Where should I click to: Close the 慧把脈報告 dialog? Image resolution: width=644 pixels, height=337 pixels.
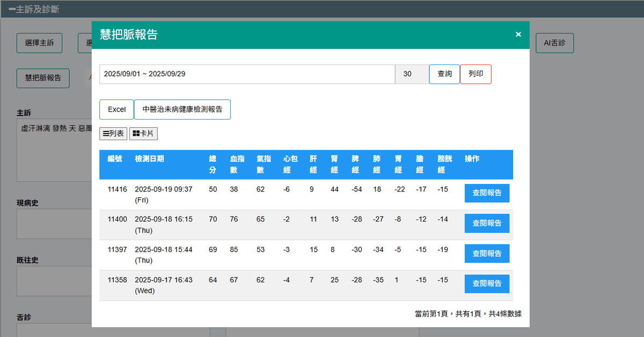(518, 34)
